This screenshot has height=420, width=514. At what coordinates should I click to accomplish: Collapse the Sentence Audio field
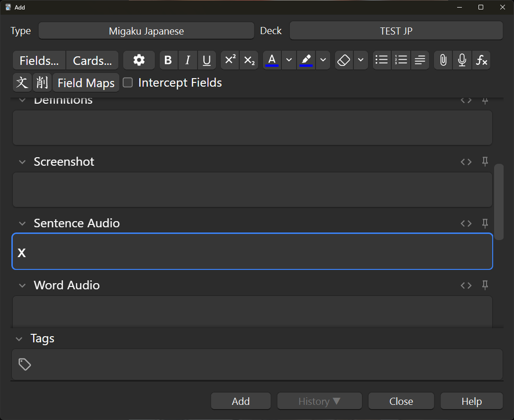(22, 223)
